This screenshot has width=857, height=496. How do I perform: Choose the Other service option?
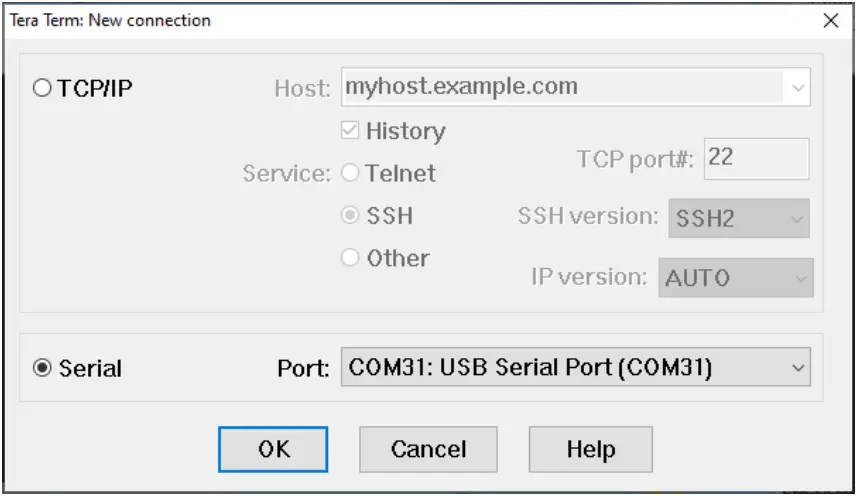point(350,258)
